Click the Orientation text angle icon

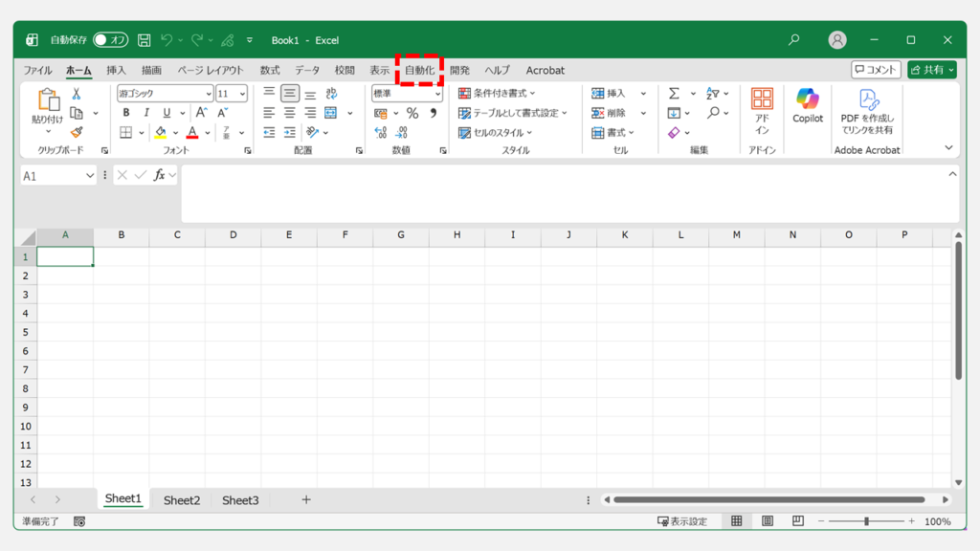pos(313,132)
